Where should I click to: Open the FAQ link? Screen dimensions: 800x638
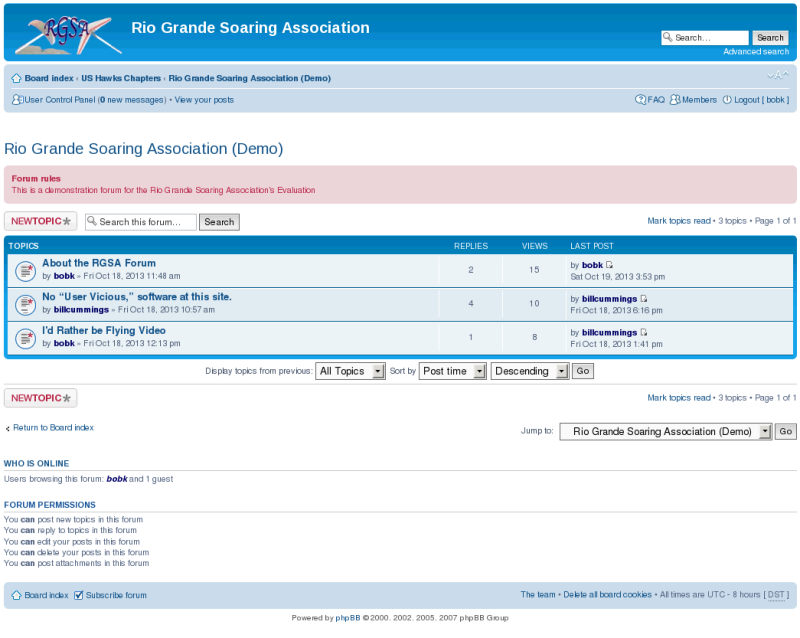pos(656,100)
